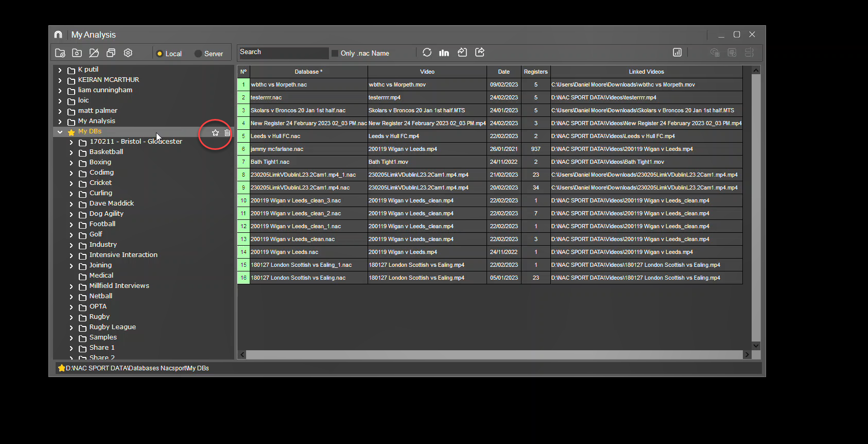The height and width of the screenshot is (444, 868).
Task: Click the greyed merge rows icon
Action: click(750, 53)
